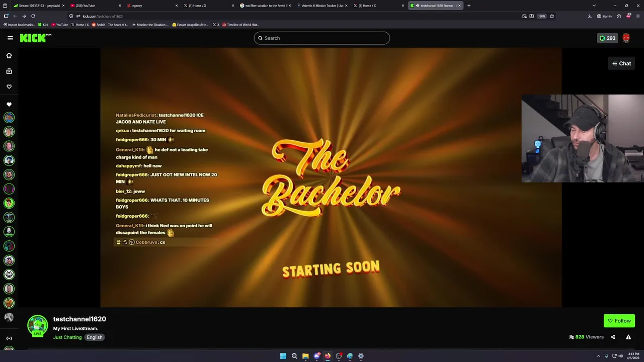The image size is (644, 362).
Task: Click the volume icon in the tray
Action: 621,356
